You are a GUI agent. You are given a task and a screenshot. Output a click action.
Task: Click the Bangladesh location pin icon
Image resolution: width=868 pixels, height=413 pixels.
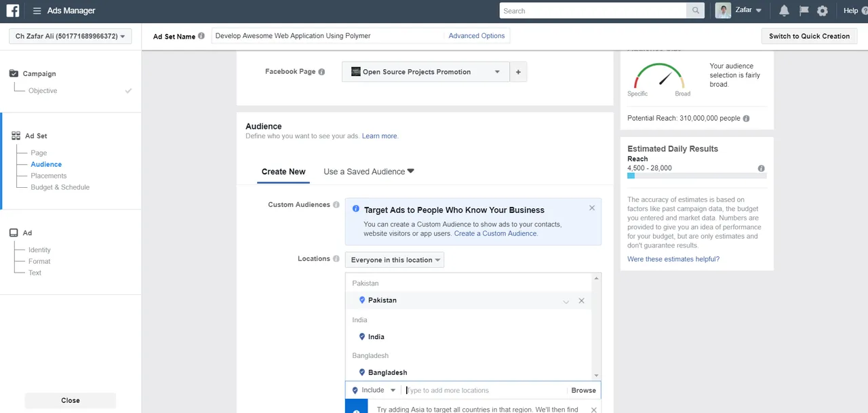click(x=362, y=372)
